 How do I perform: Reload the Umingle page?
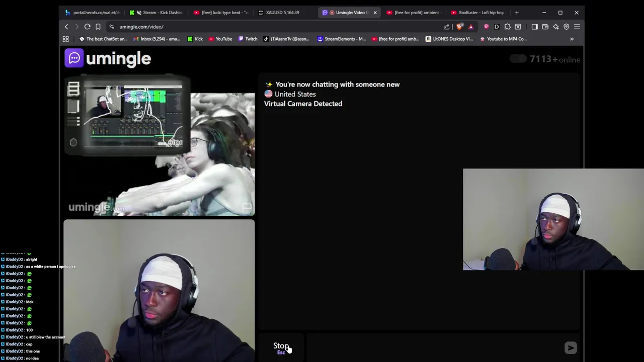click(x=88, y=27)
